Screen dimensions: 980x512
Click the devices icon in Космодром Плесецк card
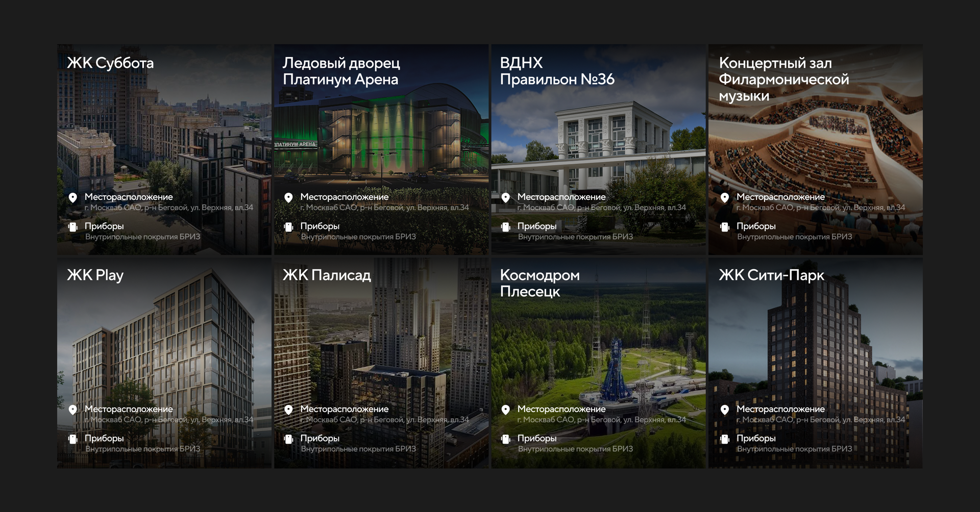click(506, 439)
